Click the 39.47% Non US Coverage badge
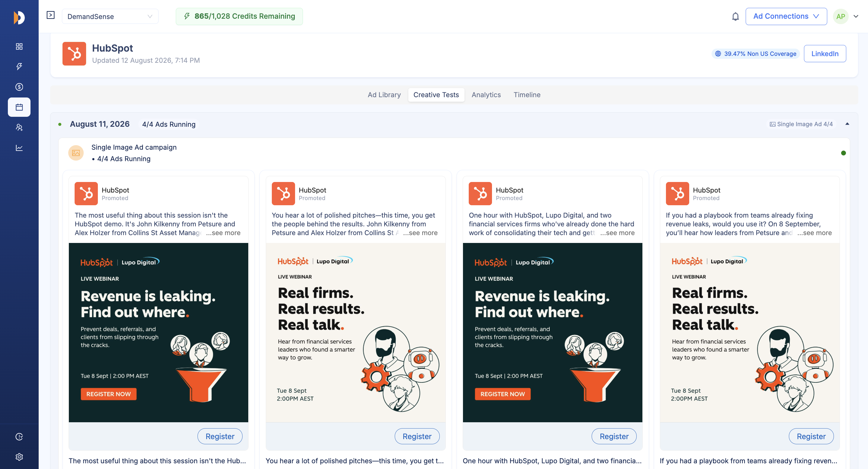 click(x=755, y=53)
